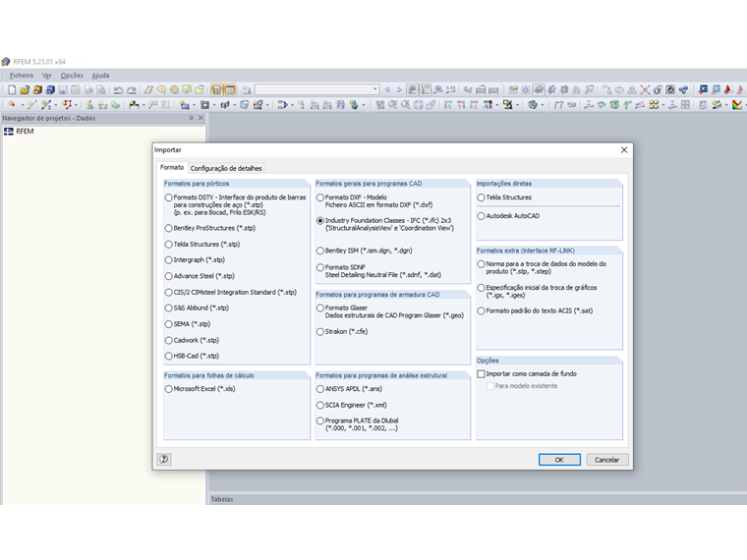This screenshot has height=560, width=747.
Task: Click the Open file folder icon
Action: point(25,90)
